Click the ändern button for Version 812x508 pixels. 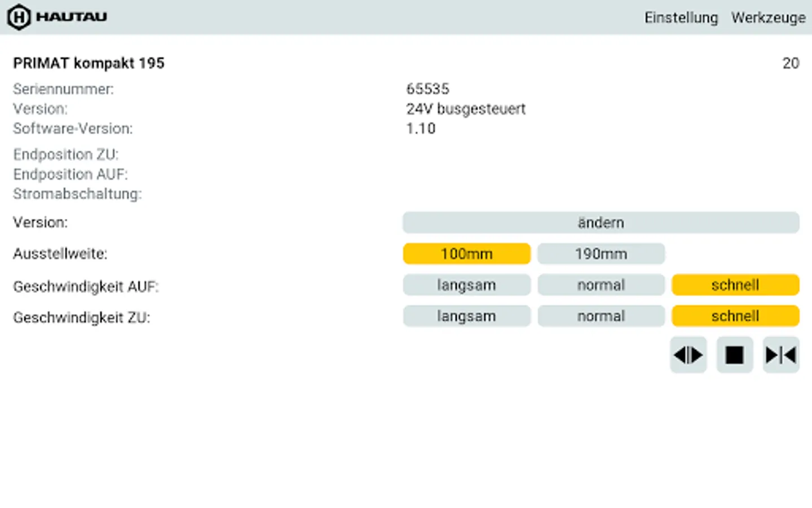pyautogui.click(x=601, y=222)
